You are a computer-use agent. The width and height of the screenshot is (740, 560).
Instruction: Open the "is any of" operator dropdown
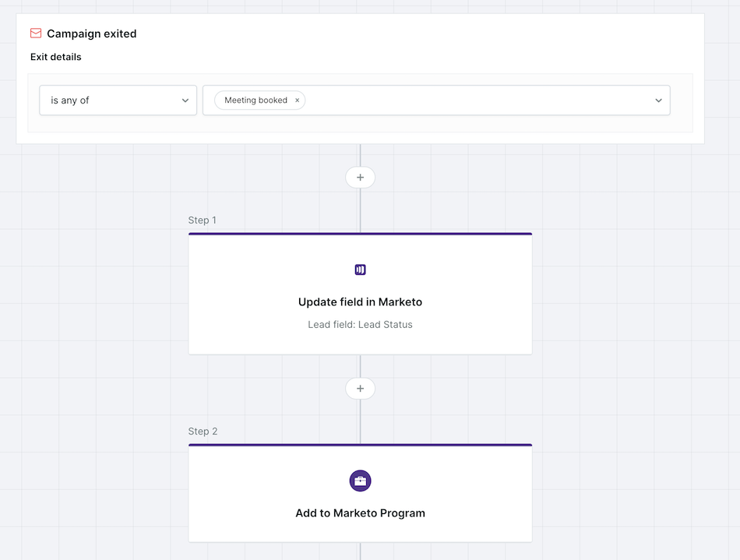pyautogui.click(x=118, y=100)
